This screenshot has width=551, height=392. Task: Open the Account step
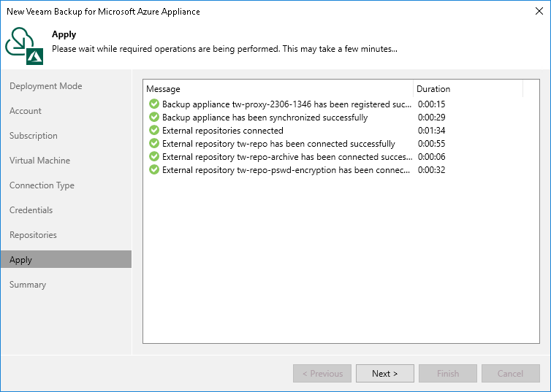pyautogui.click(x=26, y=111)
